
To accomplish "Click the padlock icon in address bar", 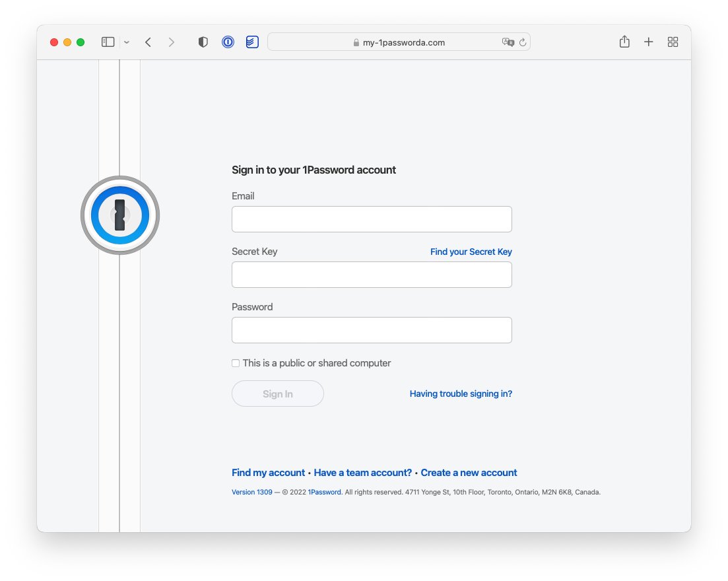I will [x=356, y=42].
